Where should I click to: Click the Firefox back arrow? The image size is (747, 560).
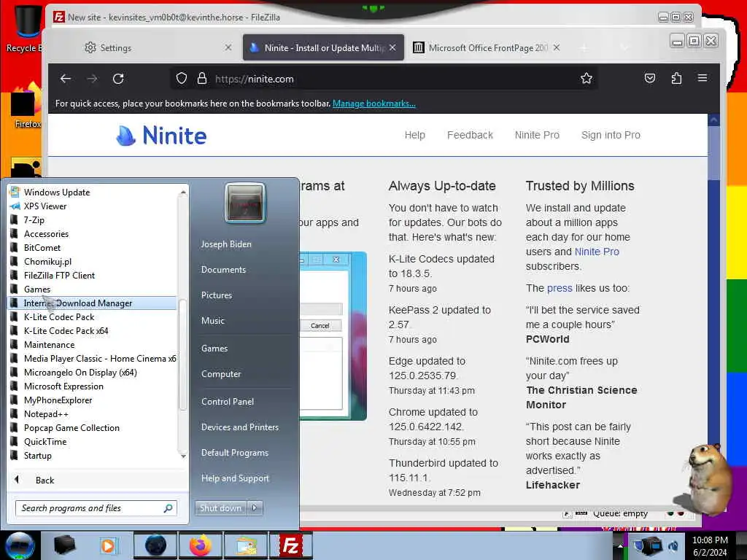click(x=66, y=79)
